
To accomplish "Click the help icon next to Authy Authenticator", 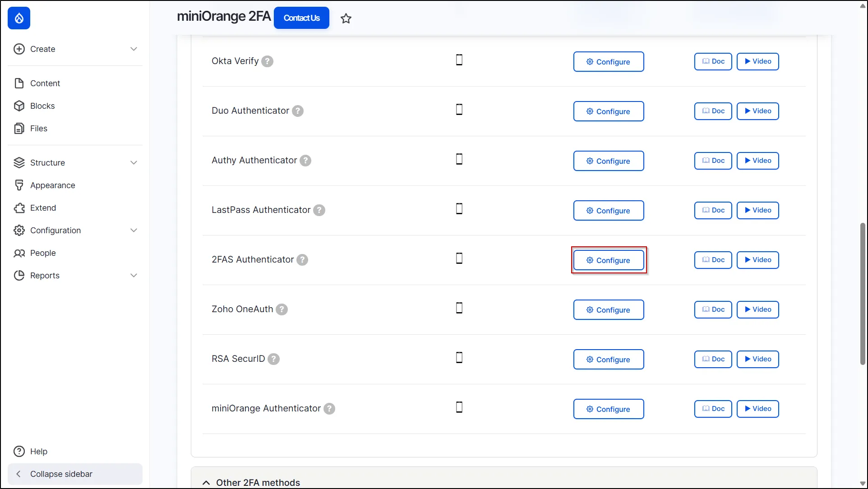I will pyautogui.click(x=305, y=161).
